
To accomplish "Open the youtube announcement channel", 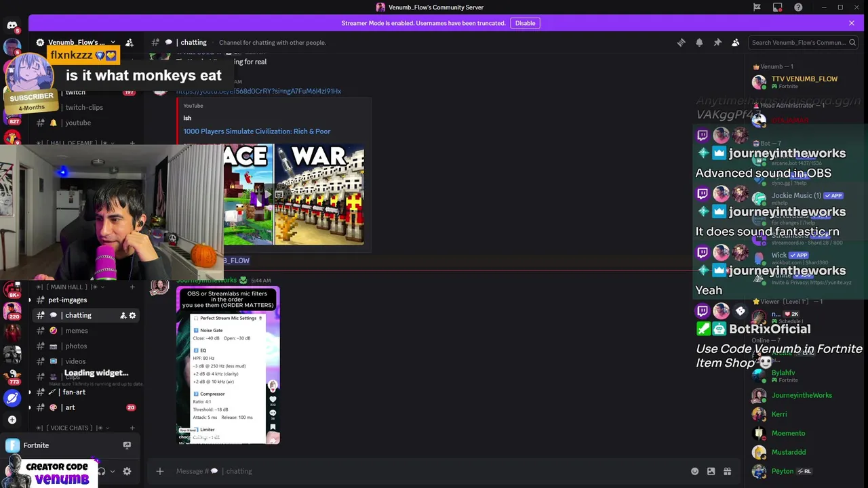I will (78, 123).
